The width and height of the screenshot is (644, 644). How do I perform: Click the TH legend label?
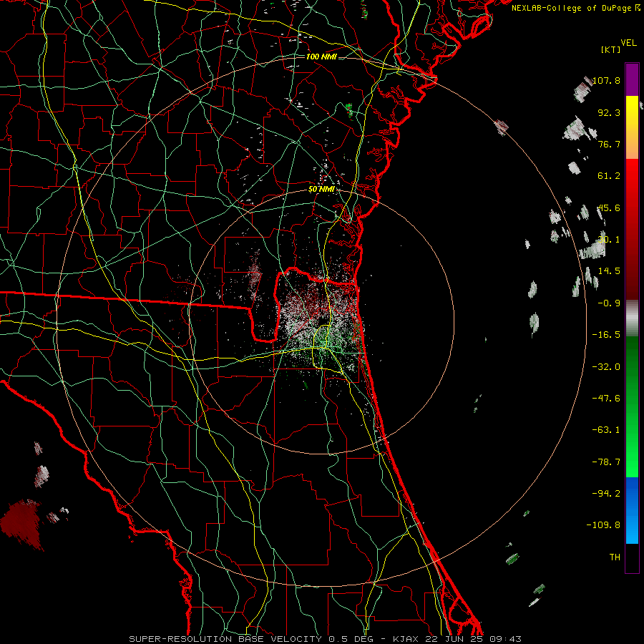[615, 557]
